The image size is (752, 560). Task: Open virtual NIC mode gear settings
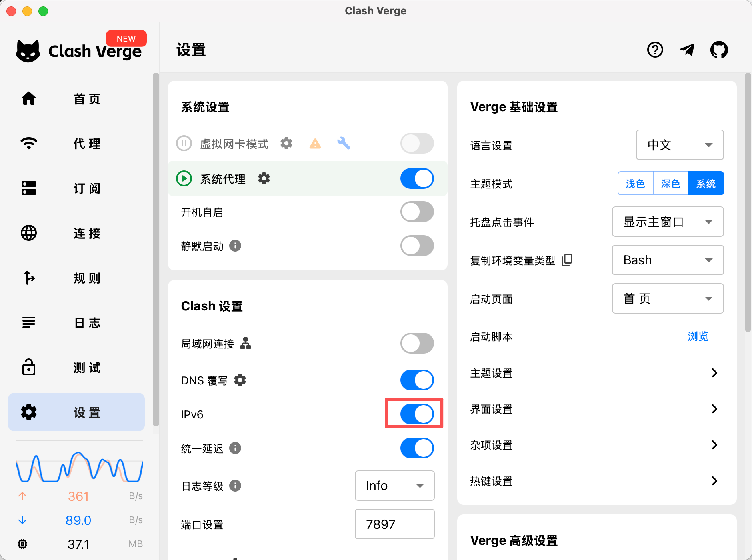coord(286,143)
